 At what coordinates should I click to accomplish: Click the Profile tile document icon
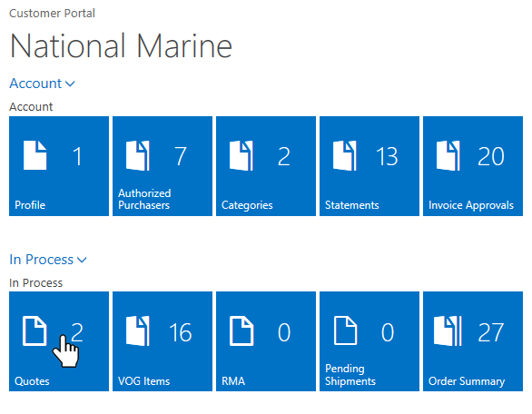pyautogui.click(x=34, y=155)
